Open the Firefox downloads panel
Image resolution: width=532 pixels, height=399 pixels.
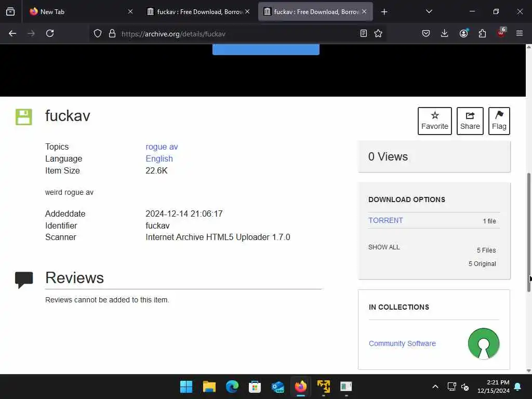(x=445, y=33)
